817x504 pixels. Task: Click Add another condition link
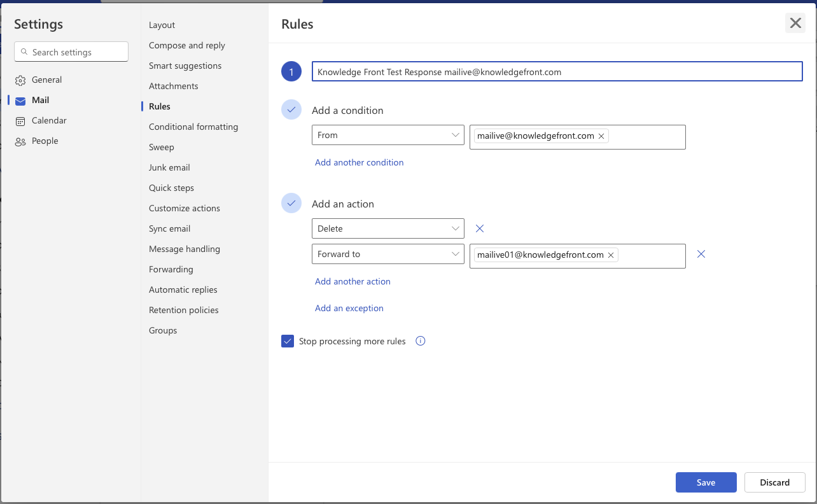pos(360,162)
